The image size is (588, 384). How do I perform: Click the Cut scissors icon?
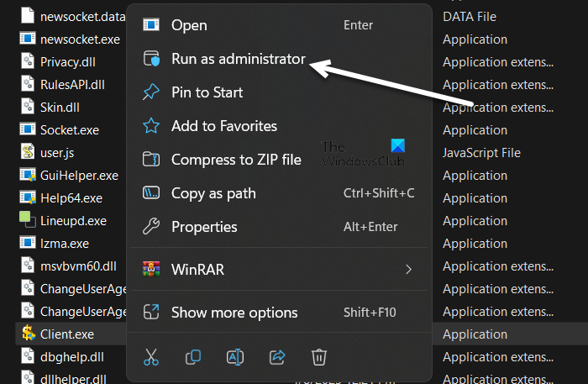pyautogui.click(x=151, y=357)
